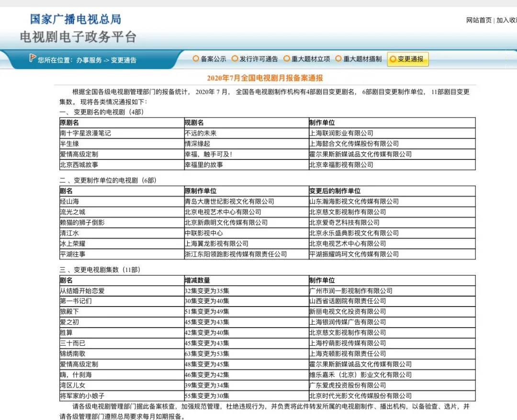
Task: Click the 电视剧电子政务平台 banner title
Action: tap(78, 37)
